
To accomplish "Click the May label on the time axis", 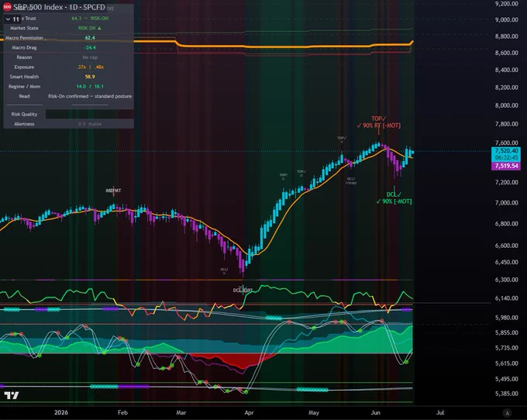I will click(314, 412).
